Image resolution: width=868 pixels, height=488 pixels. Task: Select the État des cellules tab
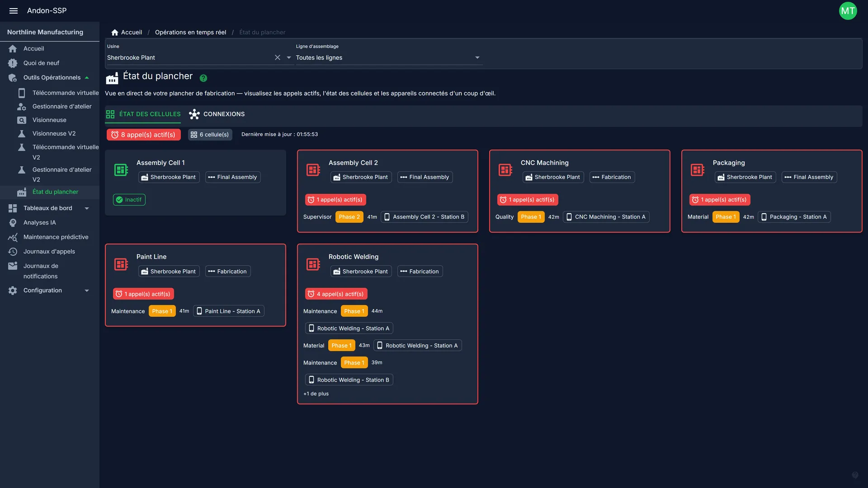coord(143,114)
